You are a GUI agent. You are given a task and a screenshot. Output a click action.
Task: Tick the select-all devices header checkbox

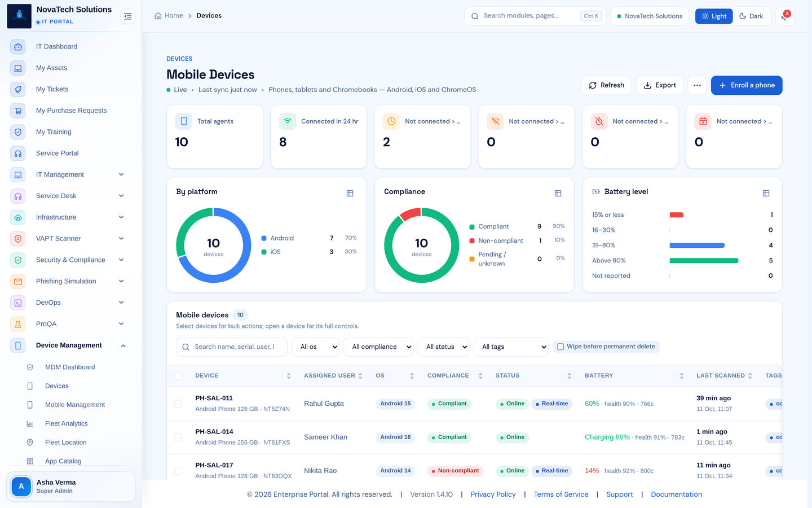tap(178, 376)
